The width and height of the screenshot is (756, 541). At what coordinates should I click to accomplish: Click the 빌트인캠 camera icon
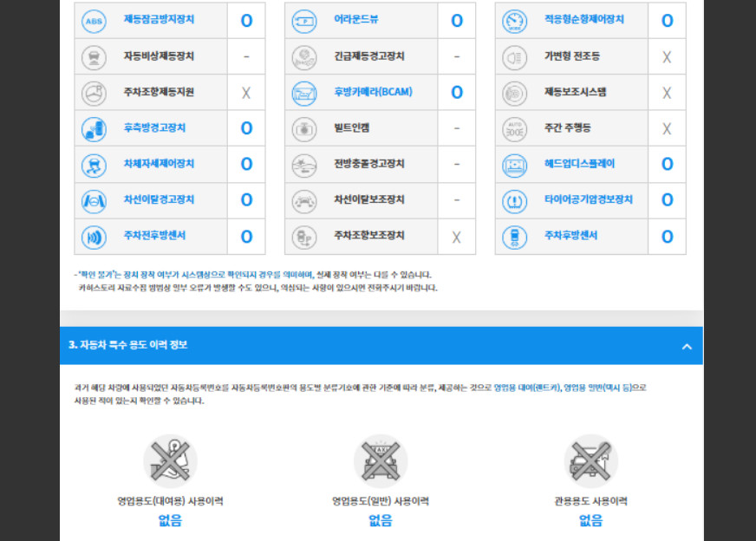coord(304,128)
